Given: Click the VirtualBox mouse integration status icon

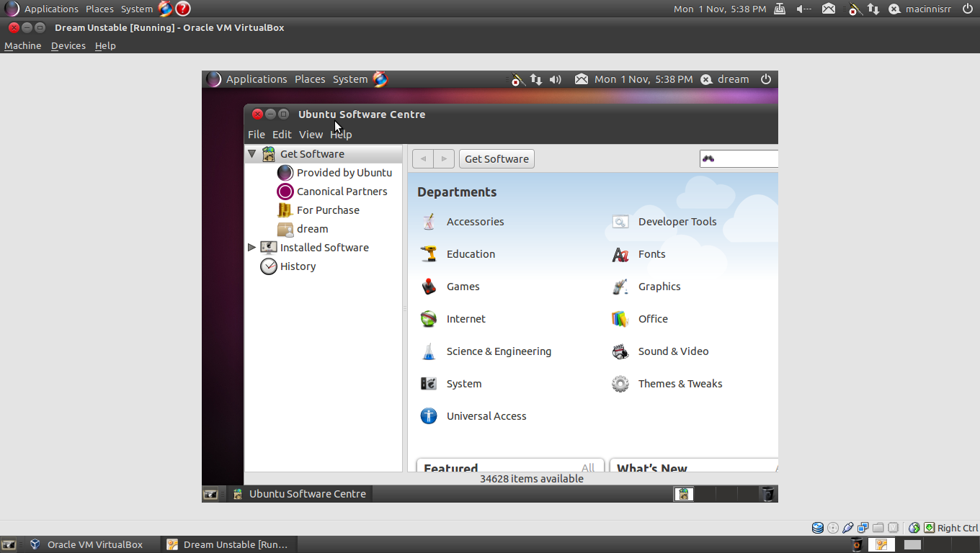Looking at the screenshot, I should (x=914, y=528).
